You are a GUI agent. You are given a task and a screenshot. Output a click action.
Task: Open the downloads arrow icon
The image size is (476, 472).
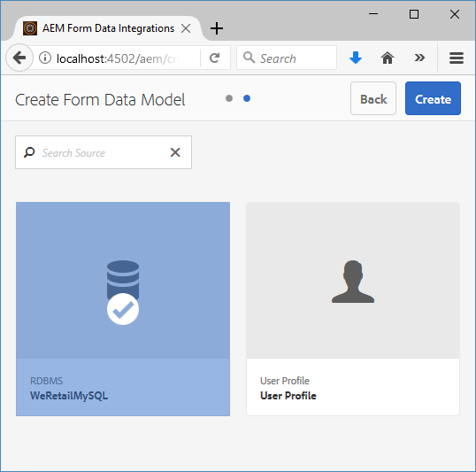pyautogui.click(x=356, y=58)
